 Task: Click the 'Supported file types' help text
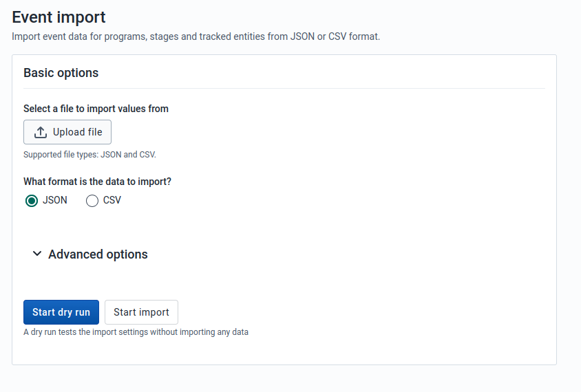point(89,155)
